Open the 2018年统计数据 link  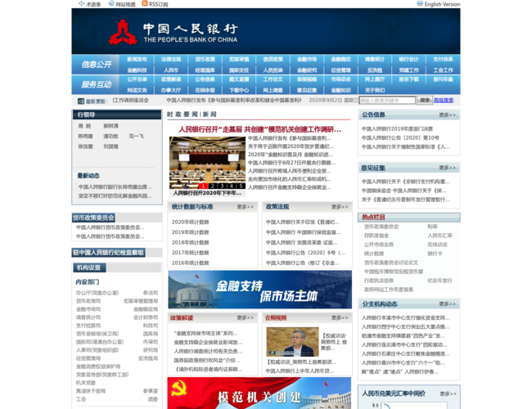coord(191,242)
